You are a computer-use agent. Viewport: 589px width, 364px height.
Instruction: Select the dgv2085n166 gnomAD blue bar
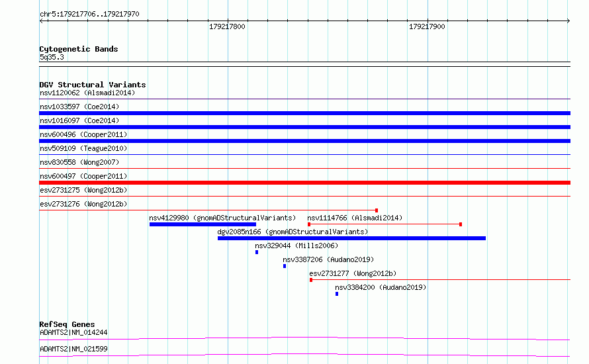351,238
